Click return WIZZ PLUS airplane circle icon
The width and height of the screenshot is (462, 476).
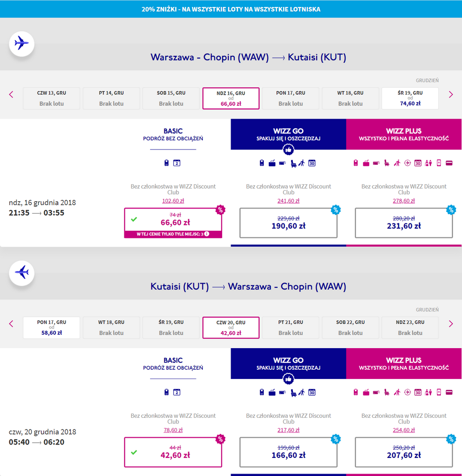pyautogui.click(x=407, y=392)
